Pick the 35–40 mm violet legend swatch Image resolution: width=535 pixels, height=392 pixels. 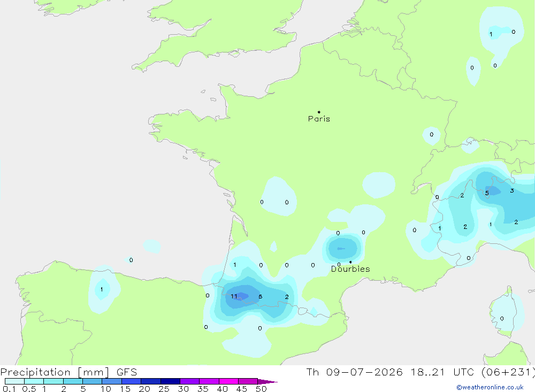click(209, 381)
